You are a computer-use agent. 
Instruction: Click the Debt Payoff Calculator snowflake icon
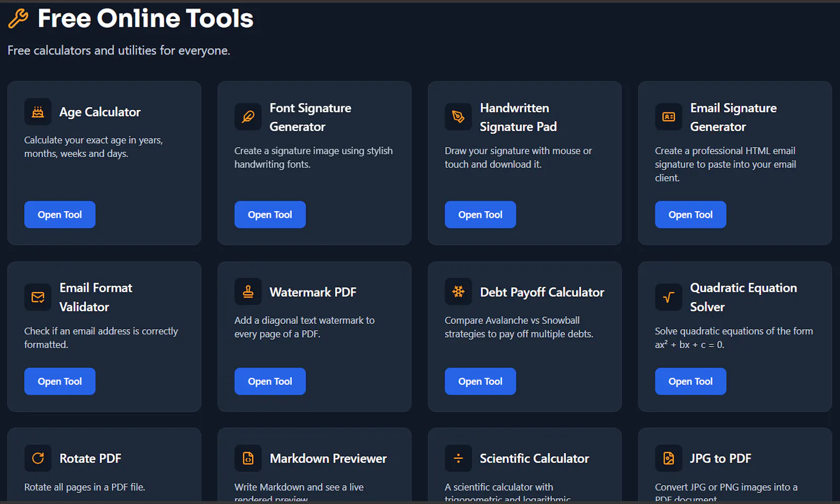click(458, 291)
